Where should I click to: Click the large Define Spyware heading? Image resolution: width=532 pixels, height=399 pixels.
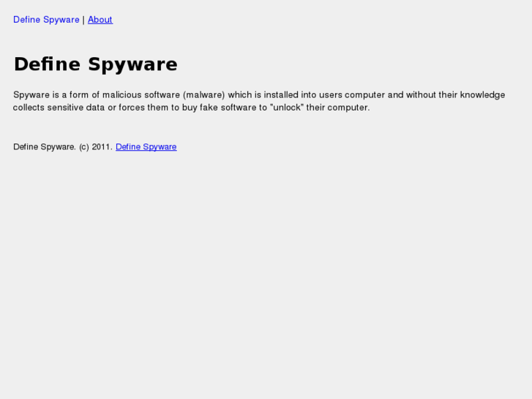[95, 64]
